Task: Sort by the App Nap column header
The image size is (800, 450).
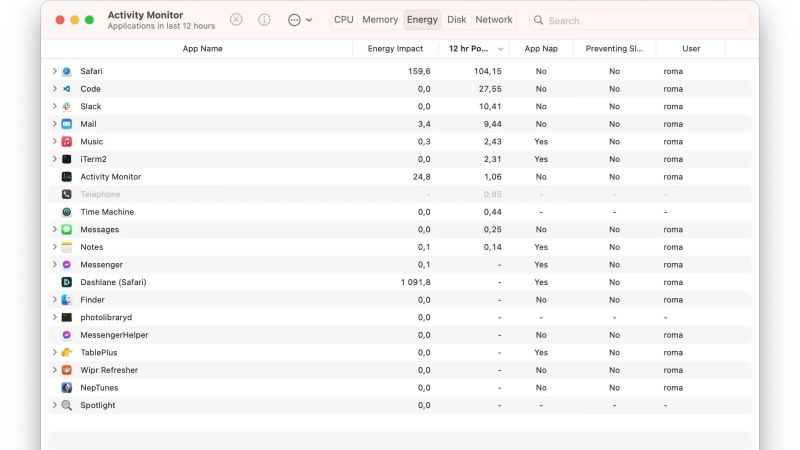Action: pyautogui.click(x=541, y=49)
